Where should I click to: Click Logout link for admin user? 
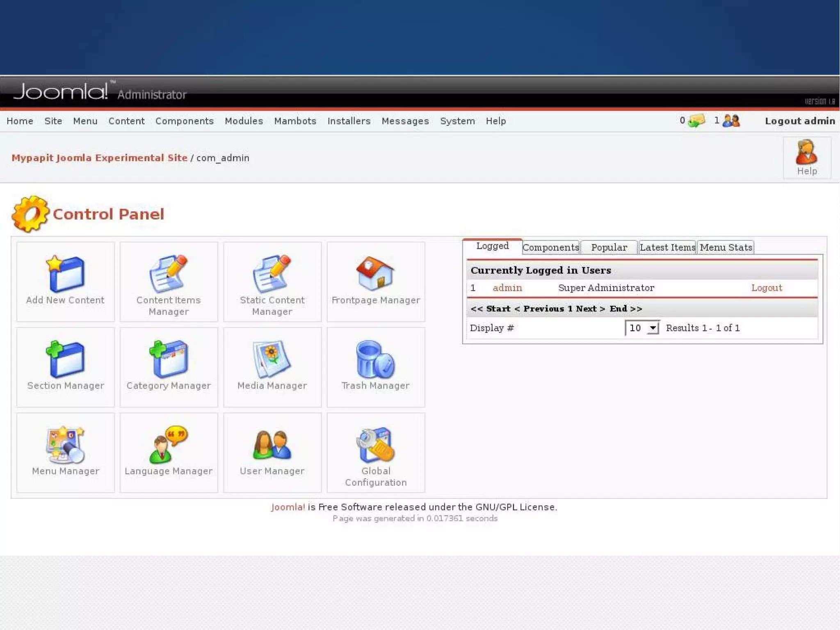(x=766, y=288)
